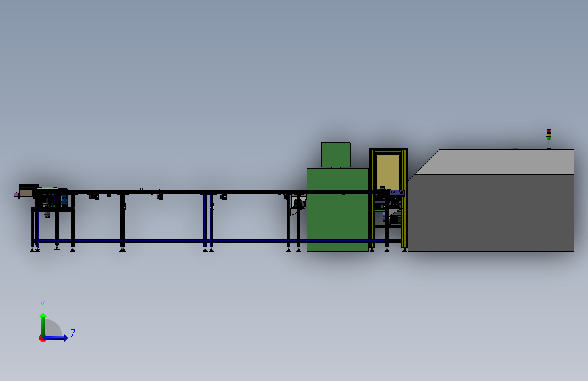Viewport: 588px width, 381px height.
Task: Click the green Y axis of the orientation triad
Action: 43,324
